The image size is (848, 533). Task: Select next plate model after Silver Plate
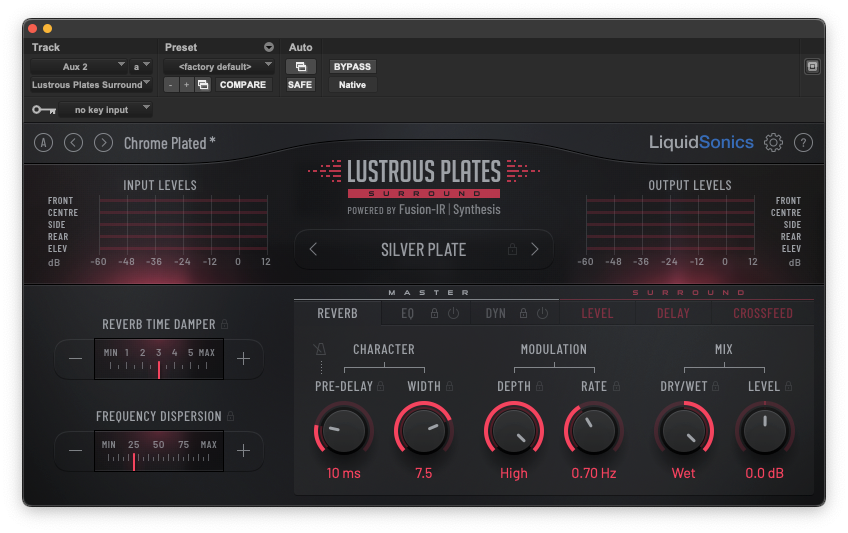pos(534,249)
